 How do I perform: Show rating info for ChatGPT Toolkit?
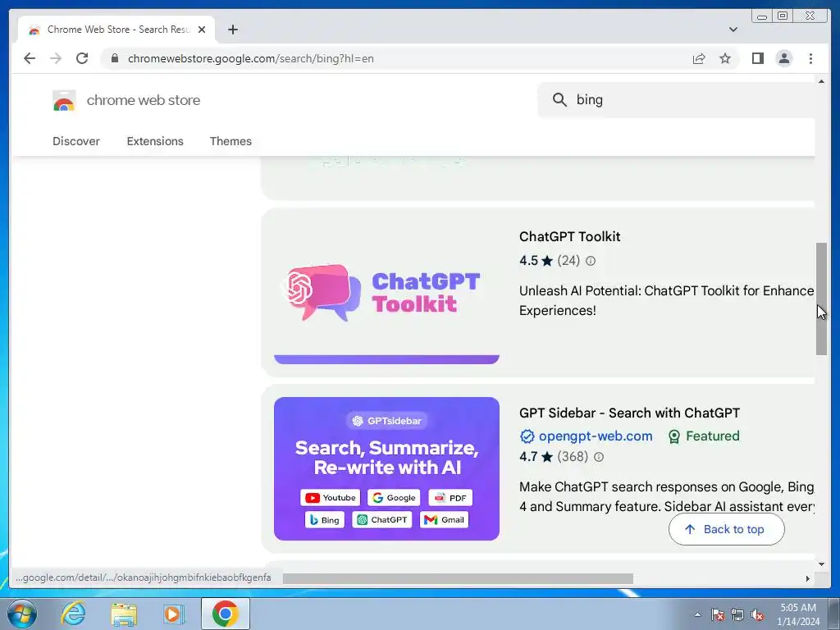click(591, 261)
